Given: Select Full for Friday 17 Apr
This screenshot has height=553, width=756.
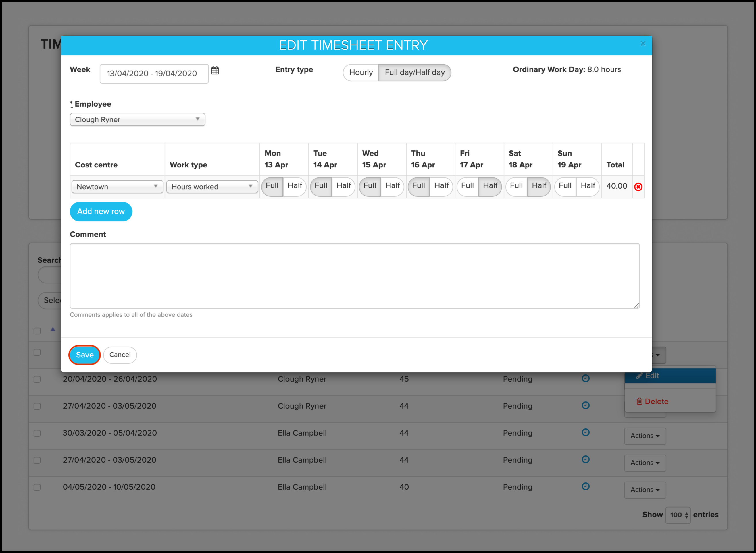Looking at the screenshot, I should tap(467, 186).
